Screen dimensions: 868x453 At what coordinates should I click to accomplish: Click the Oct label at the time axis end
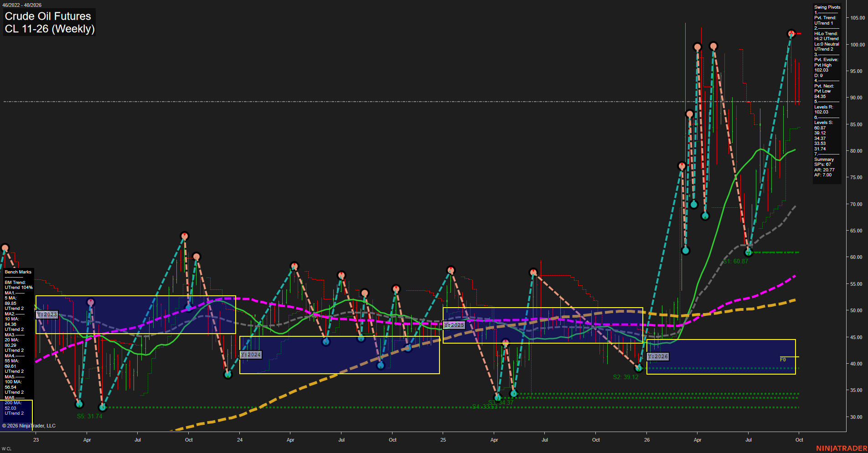pyautogui.click(x=799, y=440)
